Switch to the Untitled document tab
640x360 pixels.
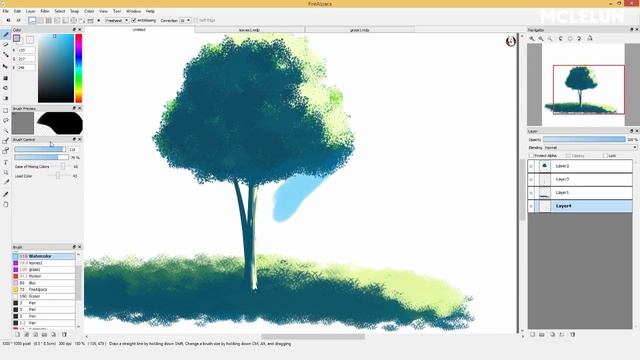tap(139, 30)
